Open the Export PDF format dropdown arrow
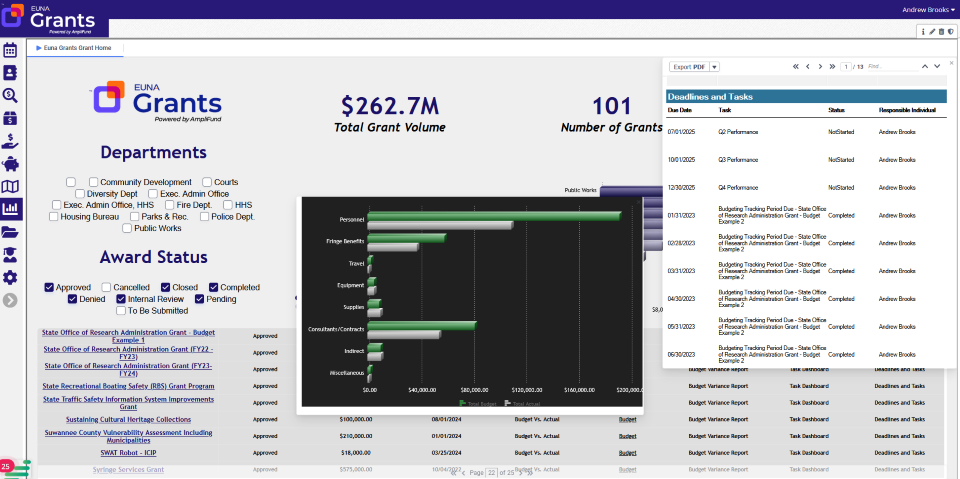 [715, 67]
